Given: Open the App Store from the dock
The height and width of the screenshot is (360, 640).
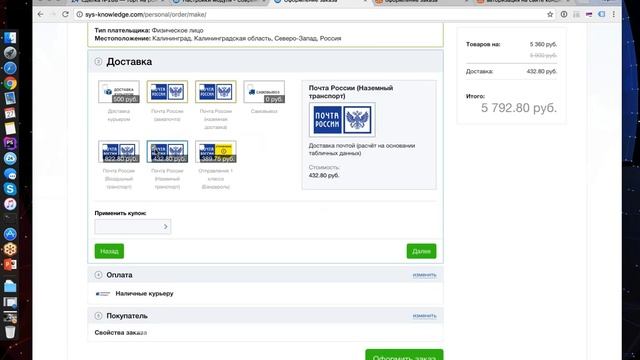Looking at the screenshot, I should 10,234.
